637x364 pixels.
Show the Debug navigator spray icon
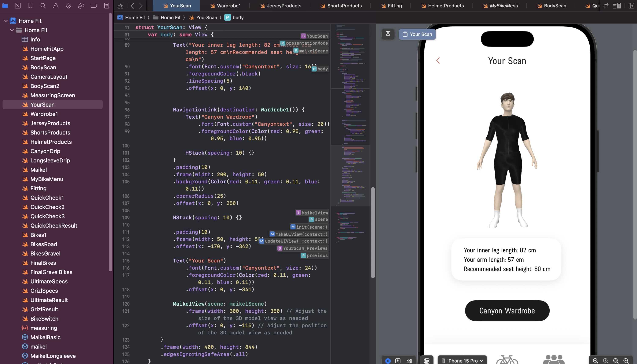tap(81, 5)
